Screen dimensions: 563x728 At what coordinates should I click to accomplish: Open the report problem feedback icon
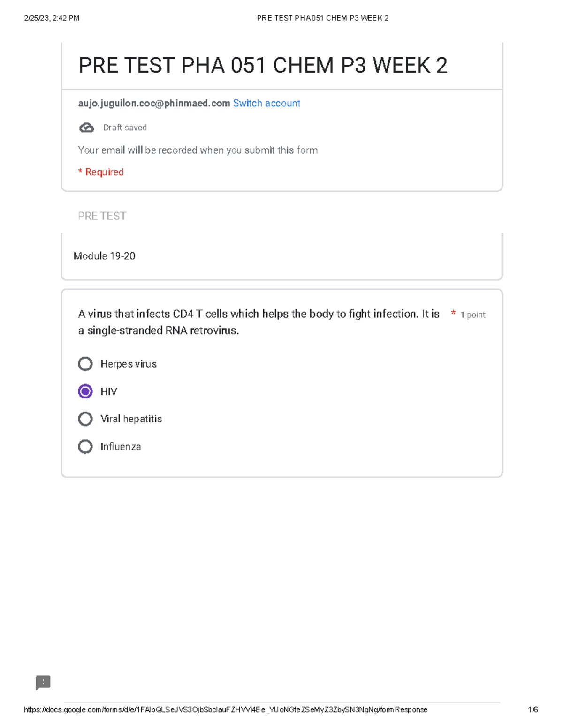43,683
